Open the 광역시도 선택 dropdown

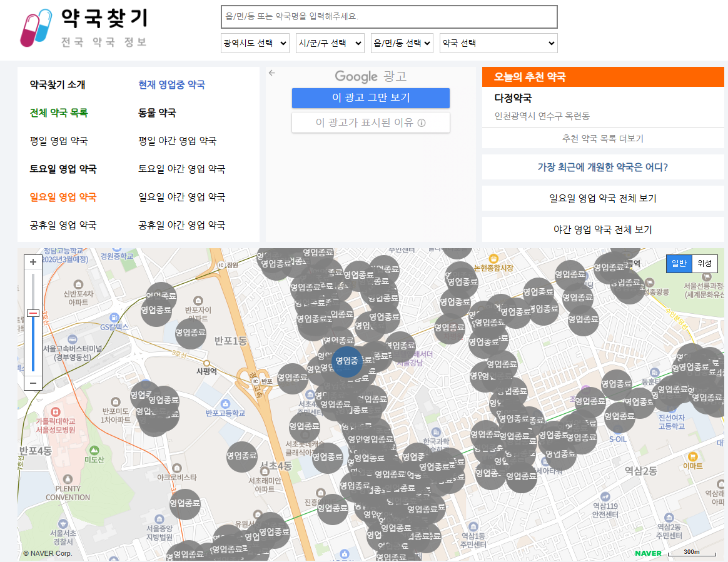(x=255, y=43)
